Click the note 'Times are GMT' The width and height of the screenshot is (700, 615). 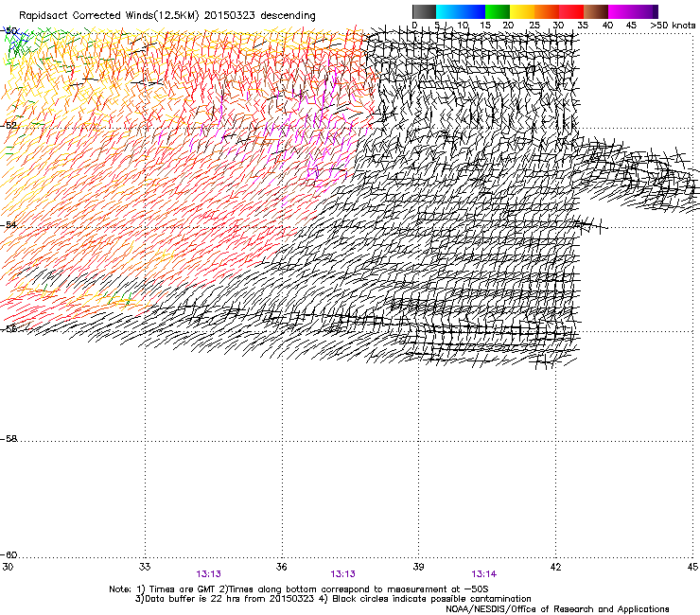click(183, 589)
